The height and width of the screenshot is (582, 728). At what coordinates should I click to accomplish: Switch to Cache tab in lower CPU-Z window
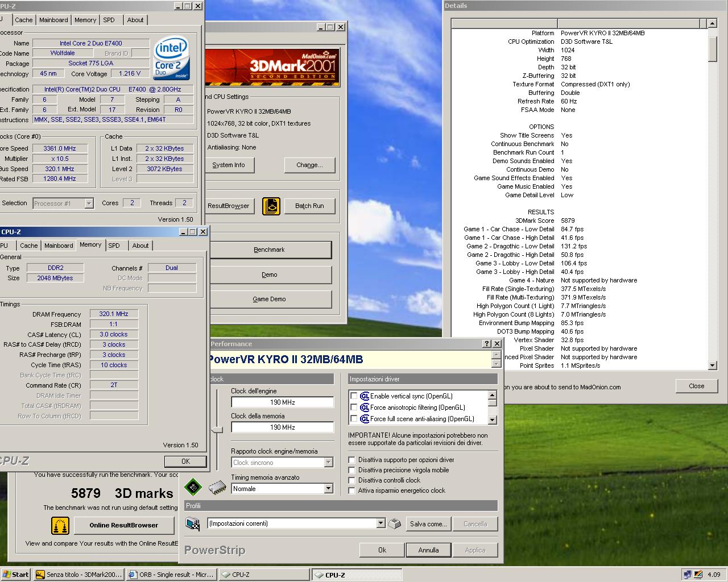click(29, 246)
